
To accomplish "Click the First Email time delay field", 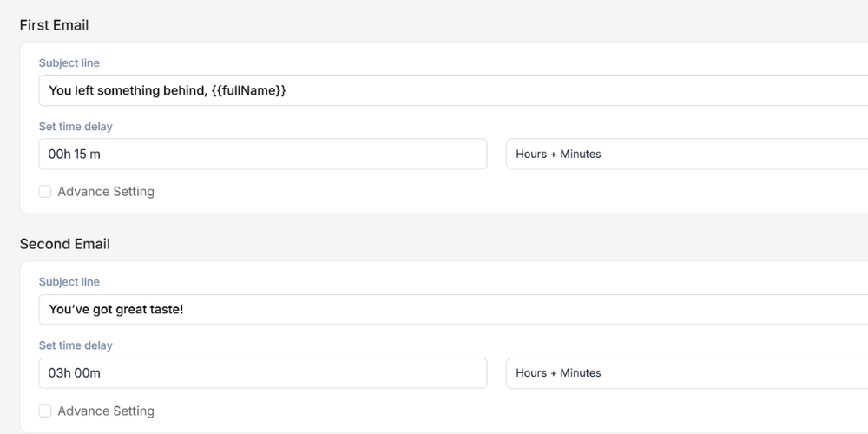I will click(x=263, y=154).
